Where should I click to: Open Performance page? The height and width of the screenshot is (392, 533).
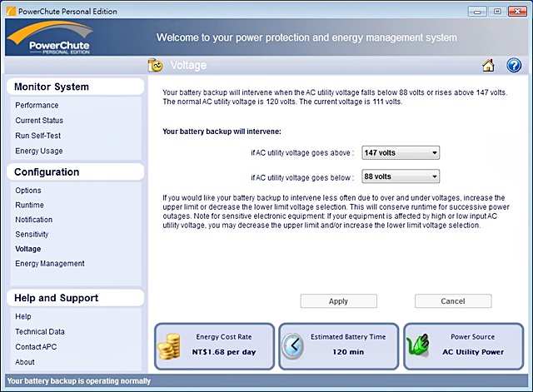(37, 106)
